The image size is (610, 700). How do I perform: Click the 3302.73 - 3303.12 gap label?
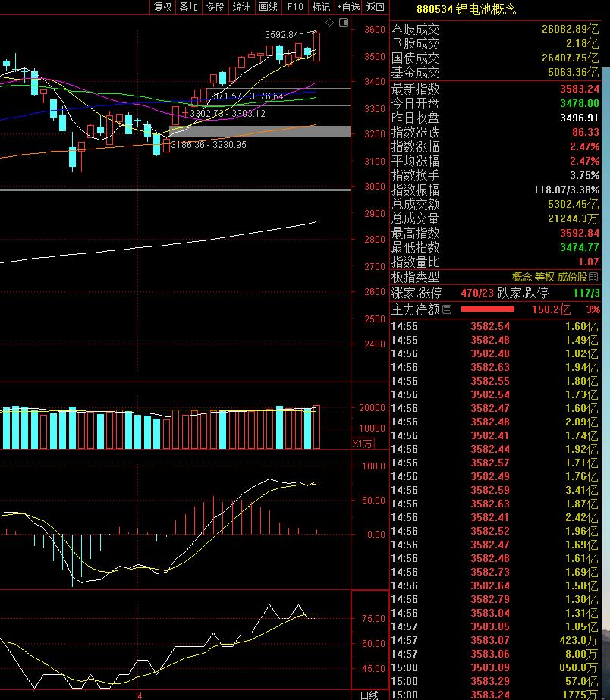click(x=228, y=114)
